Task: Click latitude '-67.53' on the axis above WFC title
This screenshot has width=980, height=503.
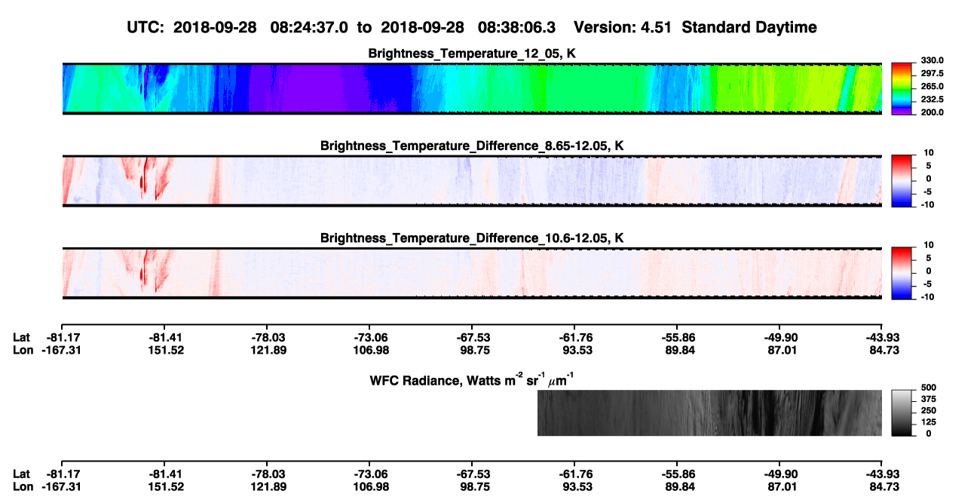Action: click(471, 337)
